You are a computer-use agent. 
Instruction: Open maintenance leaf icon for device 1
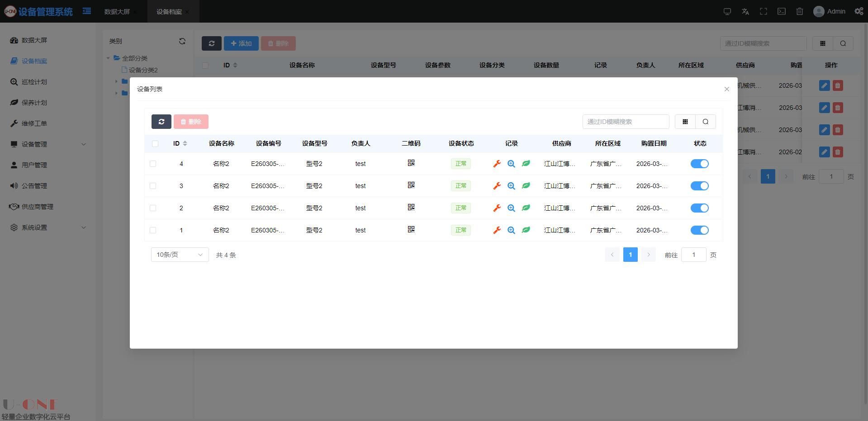pos(526,230)
